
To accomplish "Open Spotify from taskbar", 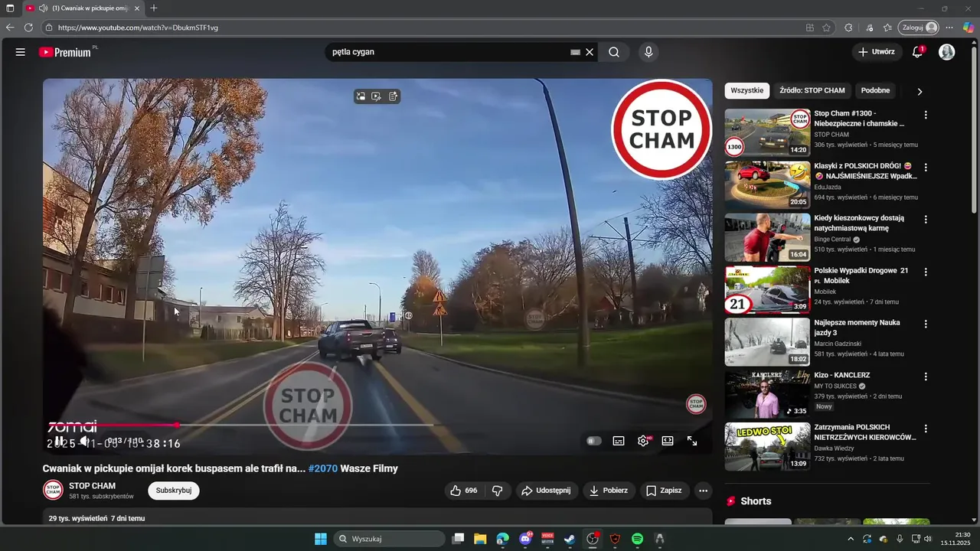I will pyautogui.click(x=637, y=539).
